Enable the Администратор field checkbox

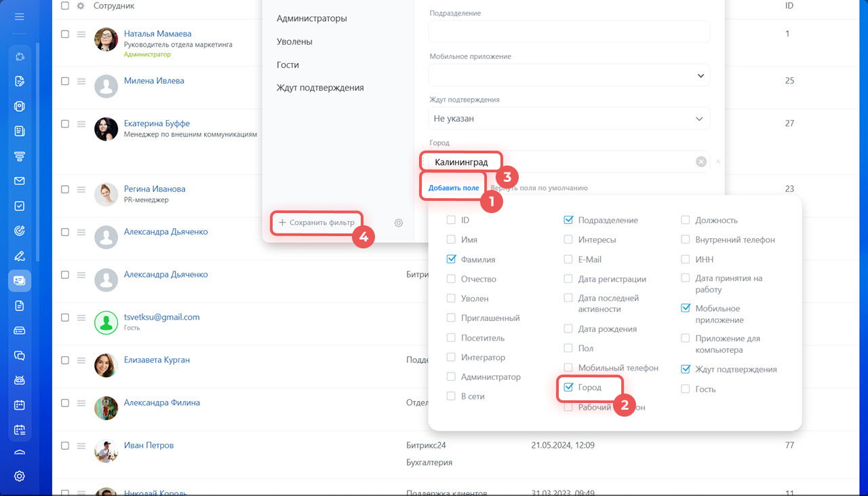(451, 377)
